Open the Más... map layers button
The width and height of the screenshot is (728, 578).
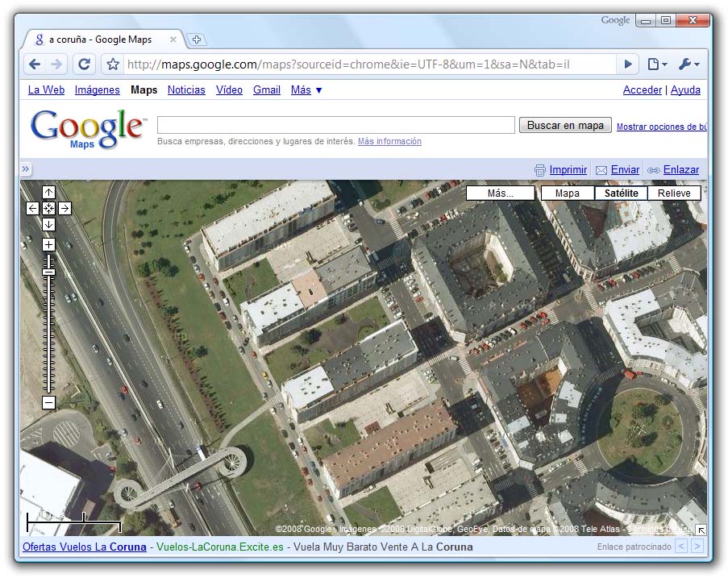501,193
